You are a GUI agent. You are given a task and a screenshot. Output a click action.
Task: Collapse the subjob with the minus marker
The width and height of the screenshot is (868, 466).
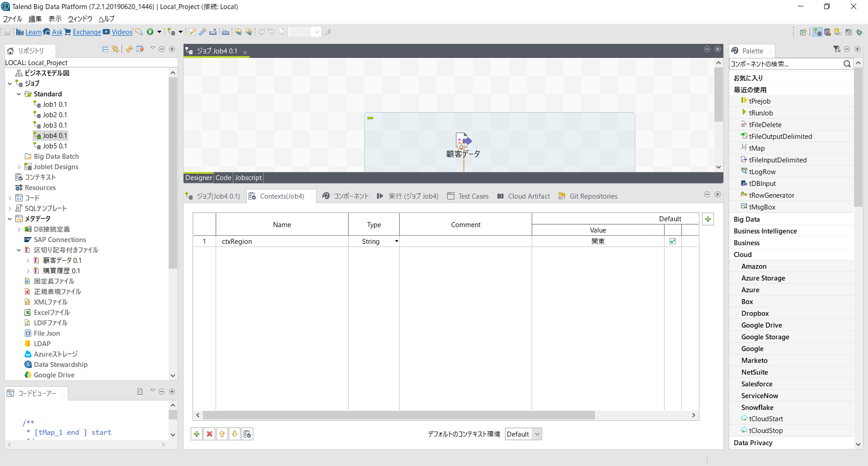(x=370, y=118)
